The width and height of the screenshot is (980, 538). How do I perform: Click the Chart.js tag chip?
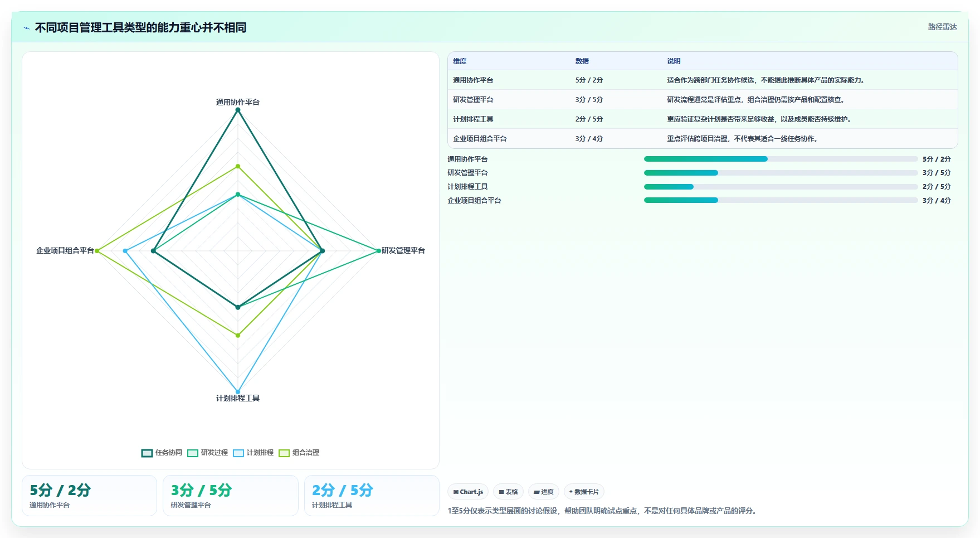tap(468, 492)
